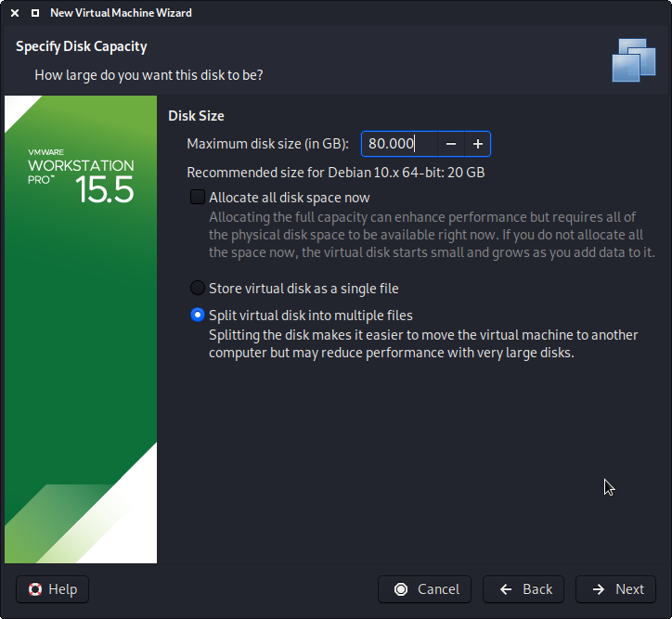This screenshot has height=619, width=672.
Task: Click the Maximum disk size (in GB) label
Action: (x=267, y=144)
